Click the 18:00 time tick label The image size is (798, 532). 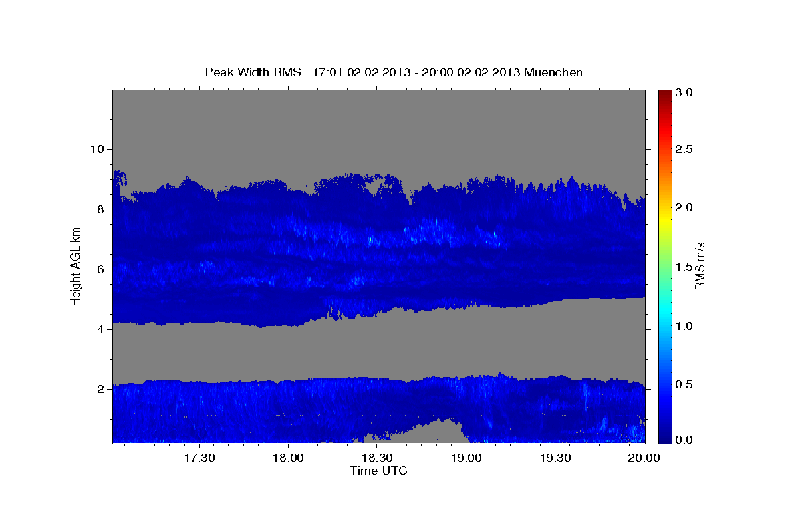(x=288, y=458)
